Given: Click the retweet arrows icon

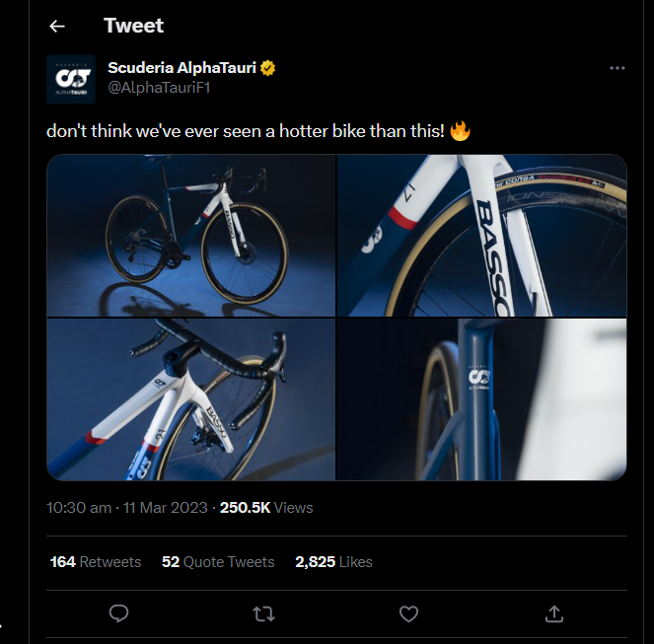Looking at the screenshot, I should click(263, 613).
